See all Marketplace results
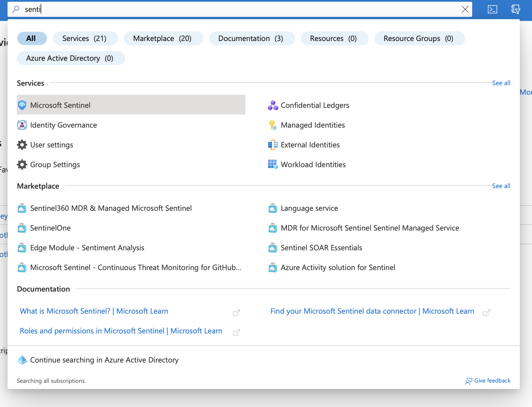The width and height of the screenshot is (532, 407). click(501, 186)
